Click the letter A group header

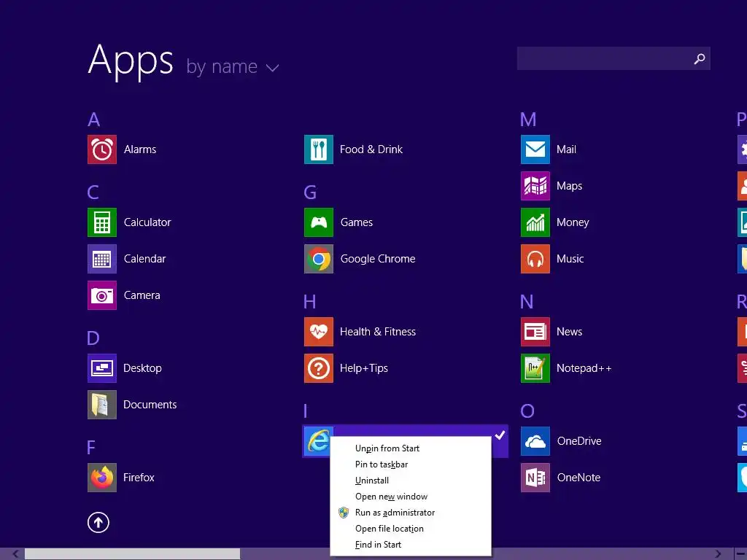pos(94,120)
